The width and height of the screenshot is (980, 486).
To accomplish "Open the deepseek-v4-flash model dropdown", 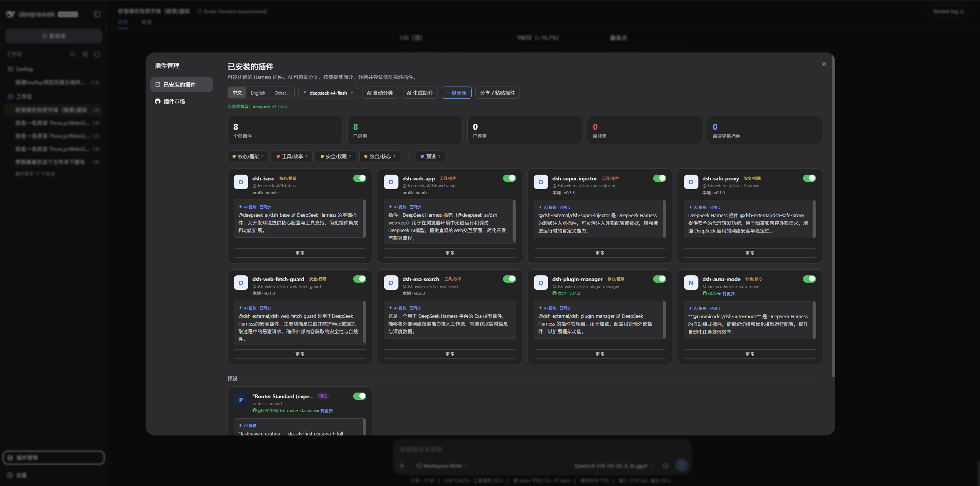I will click(328, 93).
